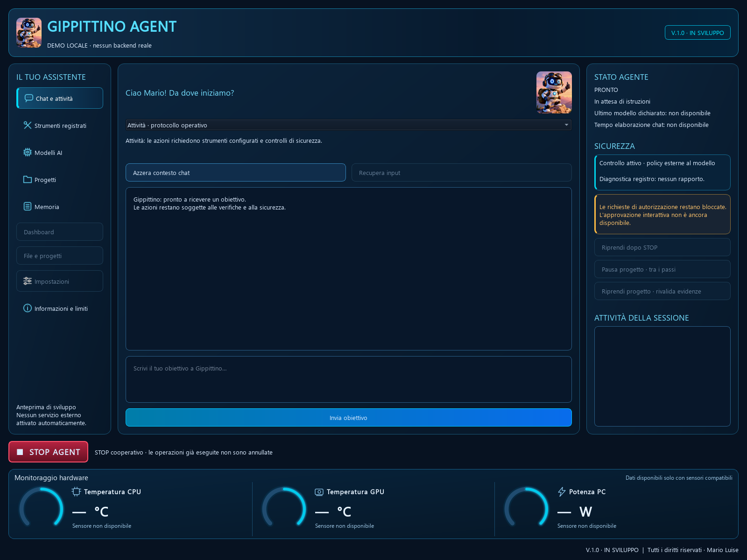Click the tools icon beside Strumenti registrati
The width and height of the screenshot is (747, 560).
28,125
